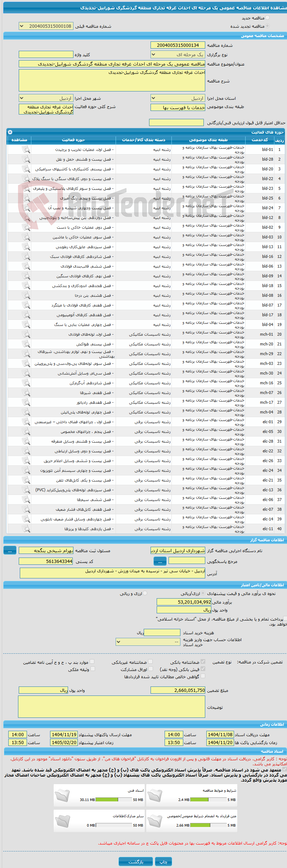The height and width of the screenshot is (868, 287).
Task: Open view icon for row mch-16
Action: (x=26, y=383)
